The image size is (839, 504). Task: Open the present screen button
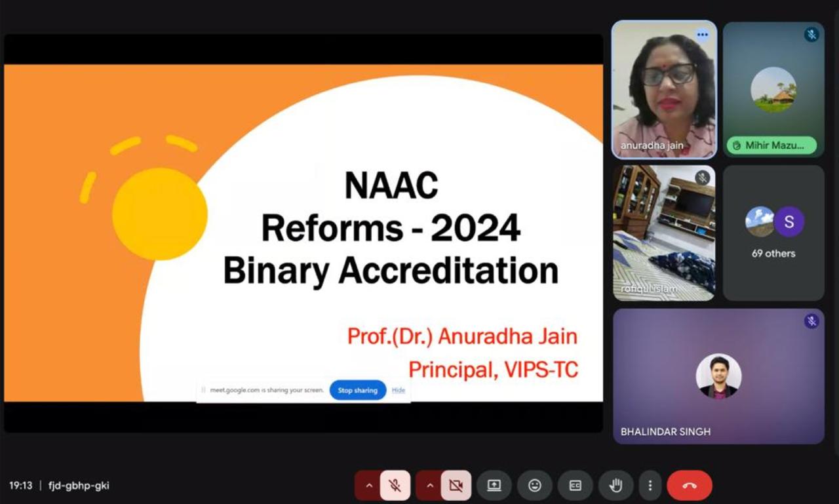[494, 486]
